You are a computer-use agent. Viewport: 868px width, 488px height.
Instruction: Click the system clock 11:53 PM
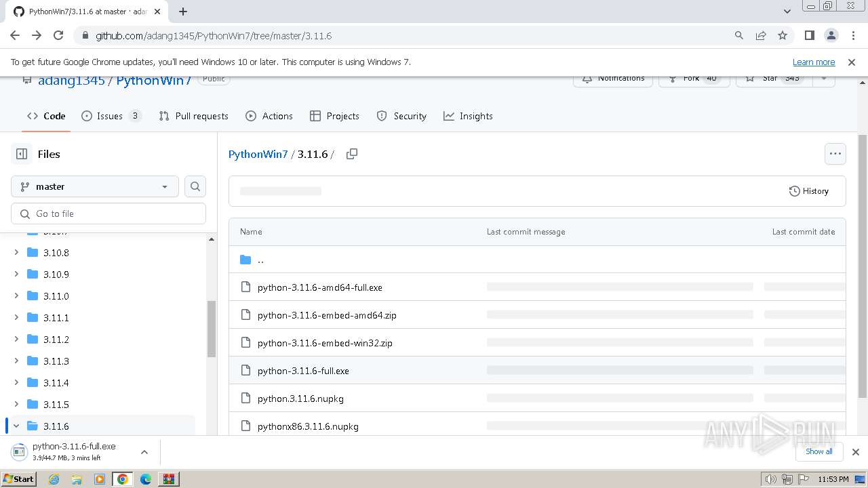[x=833, y=479]
